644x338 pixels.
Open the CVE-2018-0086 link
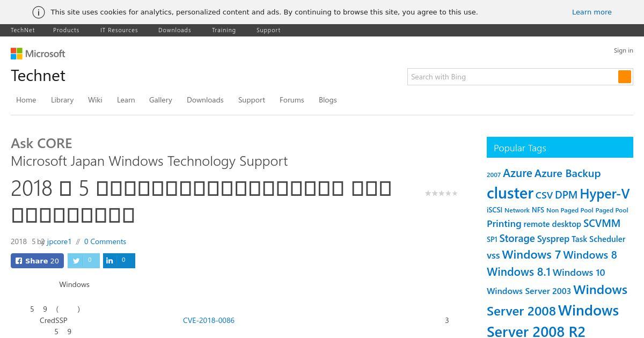[209, 320]
